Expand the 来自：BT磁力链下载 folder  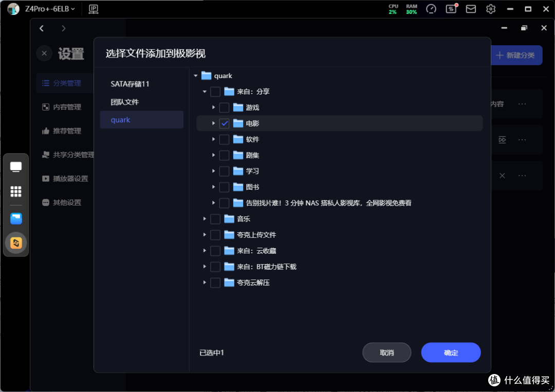point(205,267)
